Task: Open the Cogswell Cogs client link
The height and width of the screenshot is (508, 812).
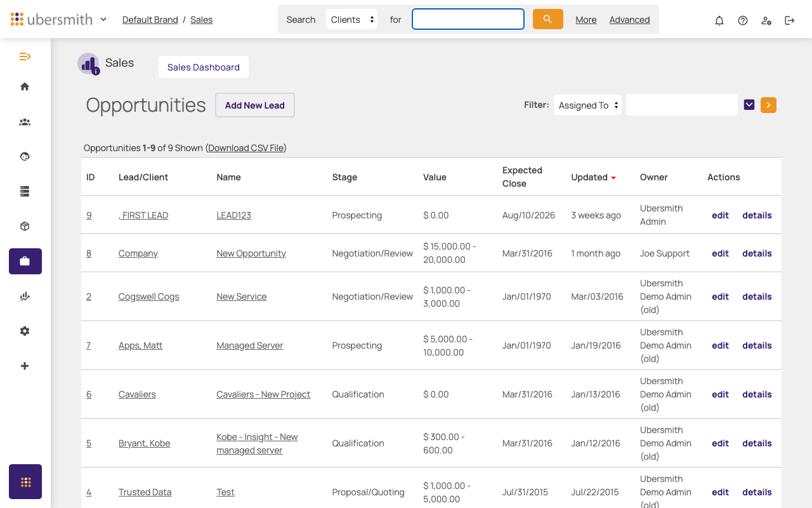Action: click(x=149, y=297)
